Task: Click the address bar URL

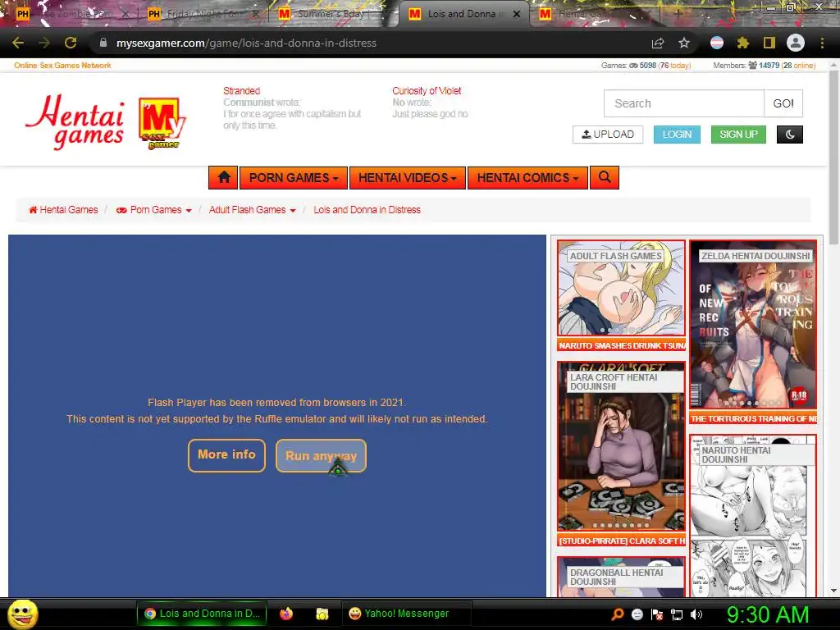Action: coord(246,43)
